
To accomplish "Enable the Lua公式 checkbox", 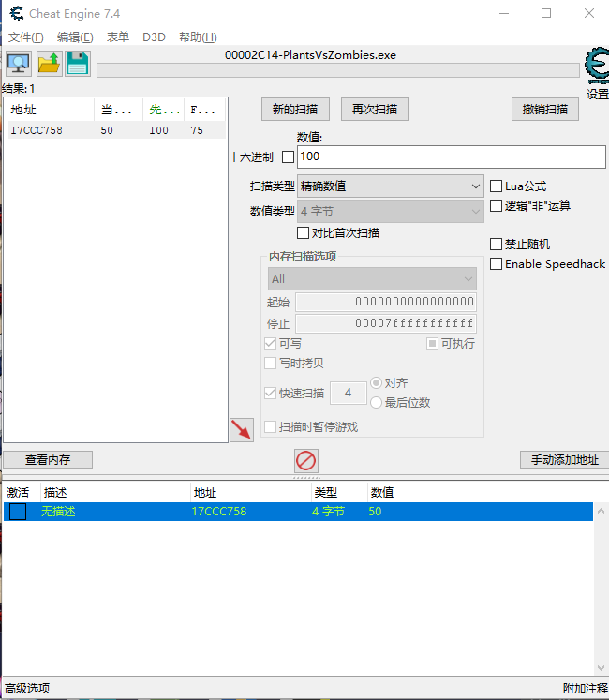I will click(497, 186).
